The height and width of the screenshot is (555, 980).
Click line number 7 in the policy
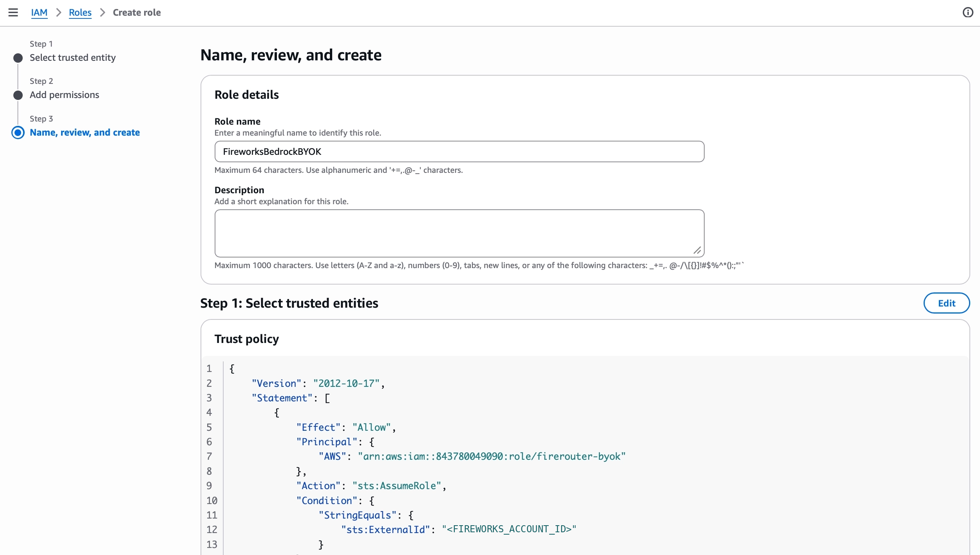(209, 456)
